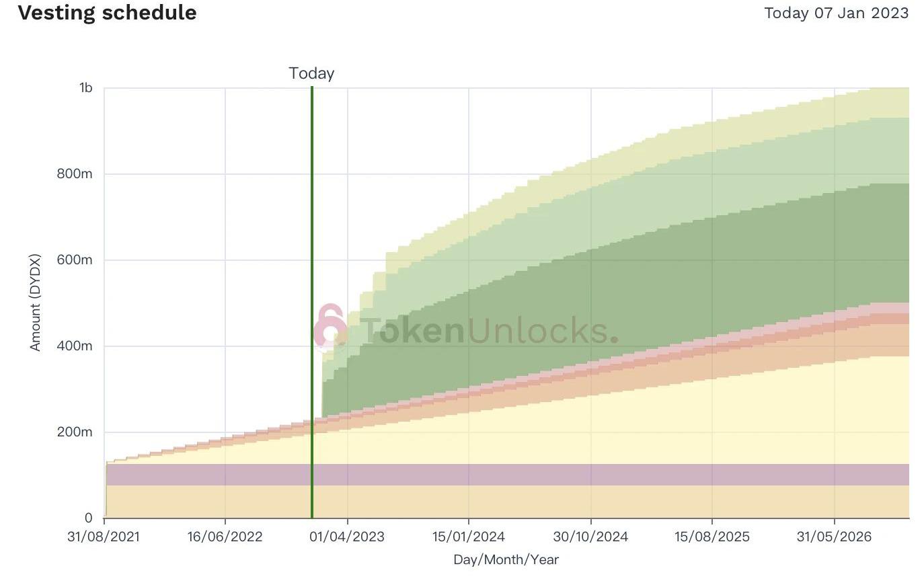Select the 30/10/2024 x-axis label

[x=590, y=537]
